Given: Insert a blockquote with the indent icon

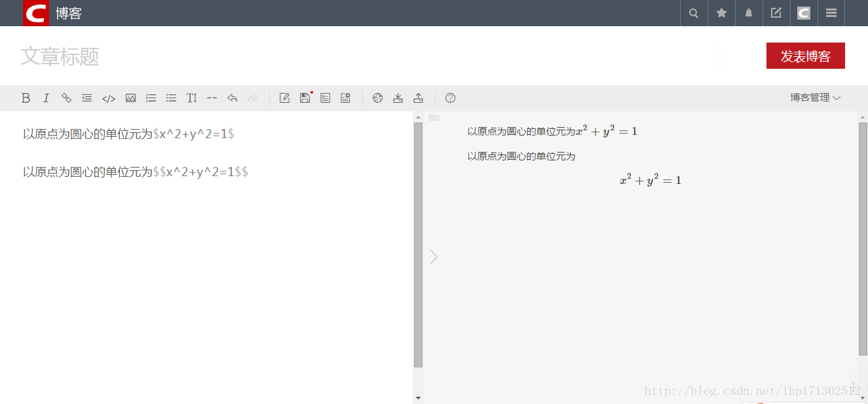Looking at the screenshot, I should tap(86, 98).
